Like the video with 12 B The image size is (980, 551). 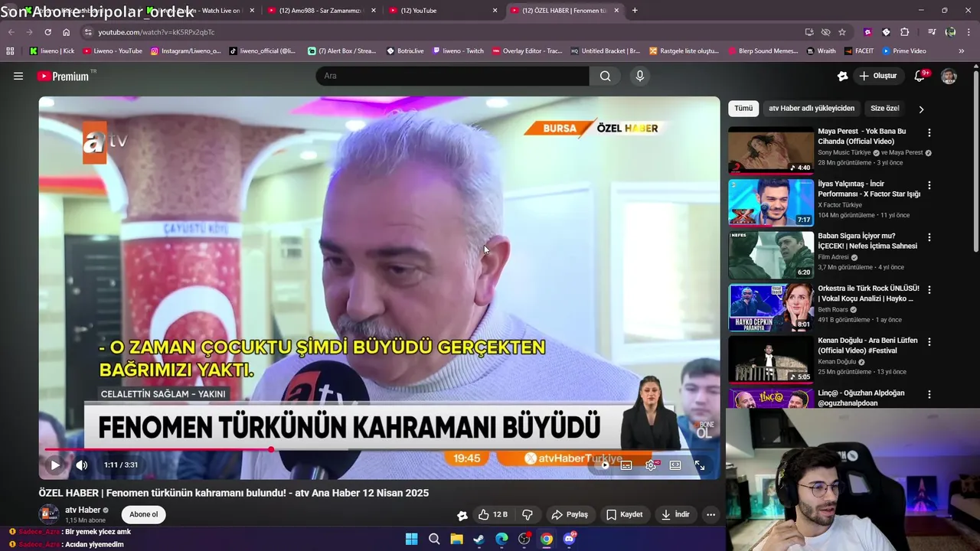point(492,514)
